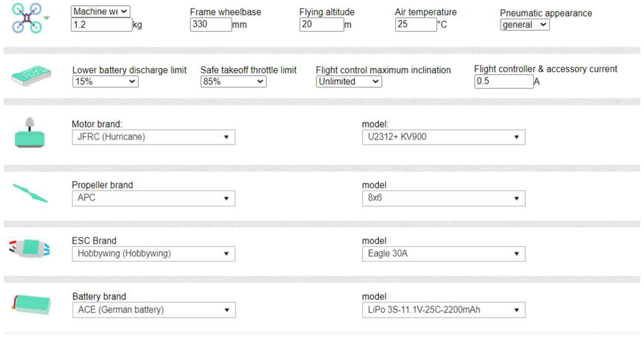Click the flight controller board icon

click(x=31, y=75)
